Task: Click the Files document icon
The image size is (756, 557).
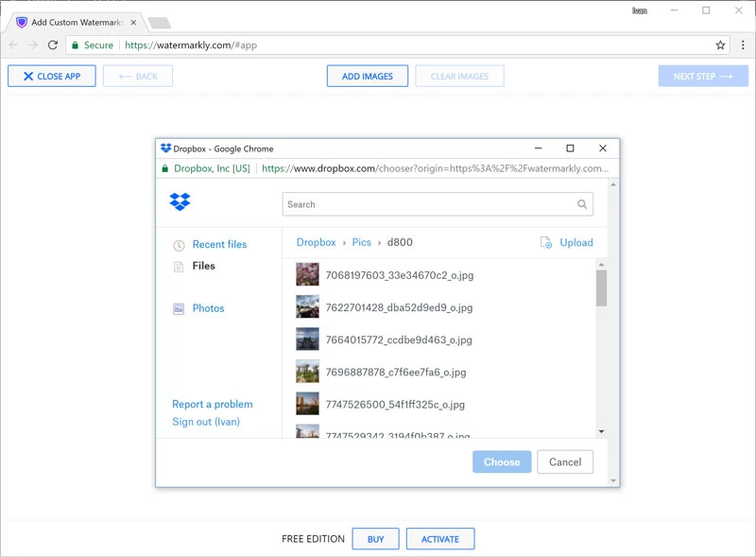Action: (179, 267)
